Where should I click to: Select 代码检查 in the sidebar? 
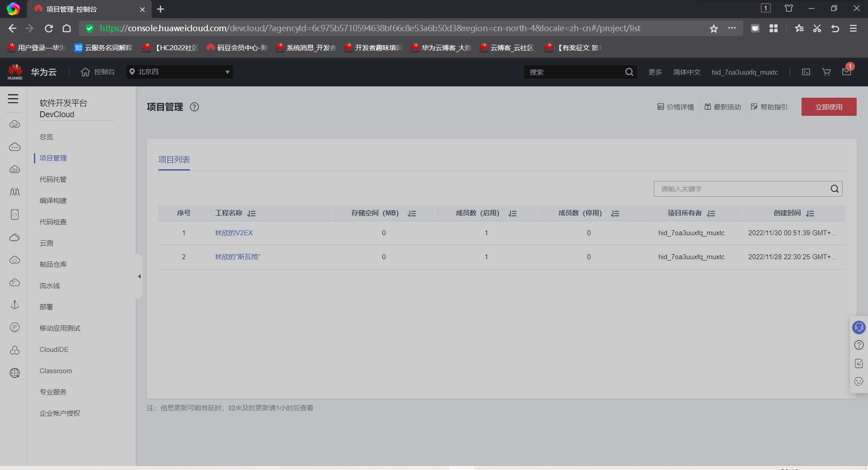click(53, 222)
